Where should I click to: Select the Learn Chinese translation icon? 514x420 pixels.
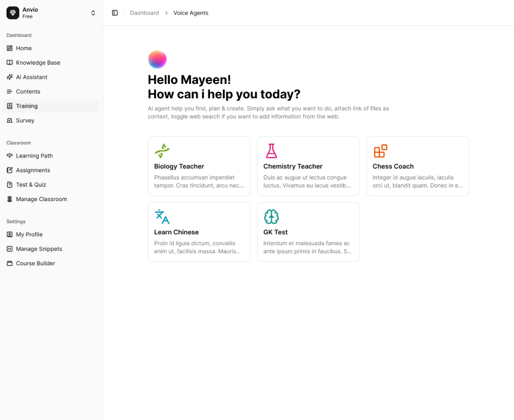pos(162,216)
